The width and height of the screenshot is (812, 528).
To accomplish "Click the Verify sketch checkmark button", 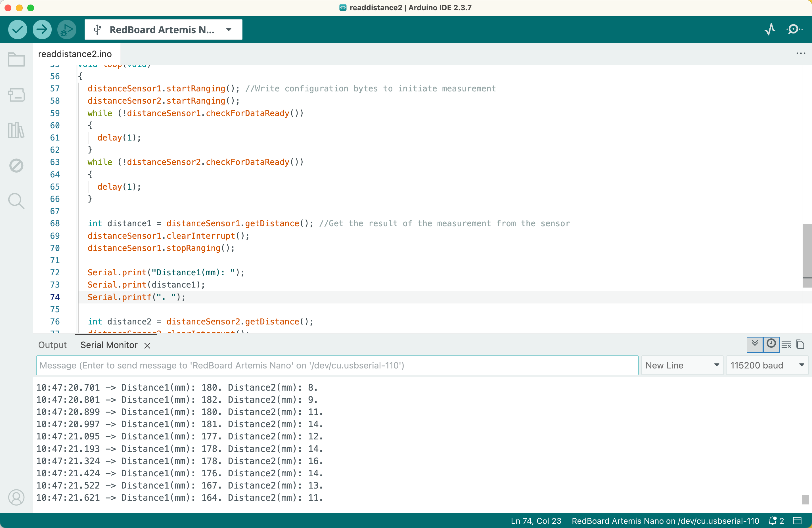I will coord(17,30).
